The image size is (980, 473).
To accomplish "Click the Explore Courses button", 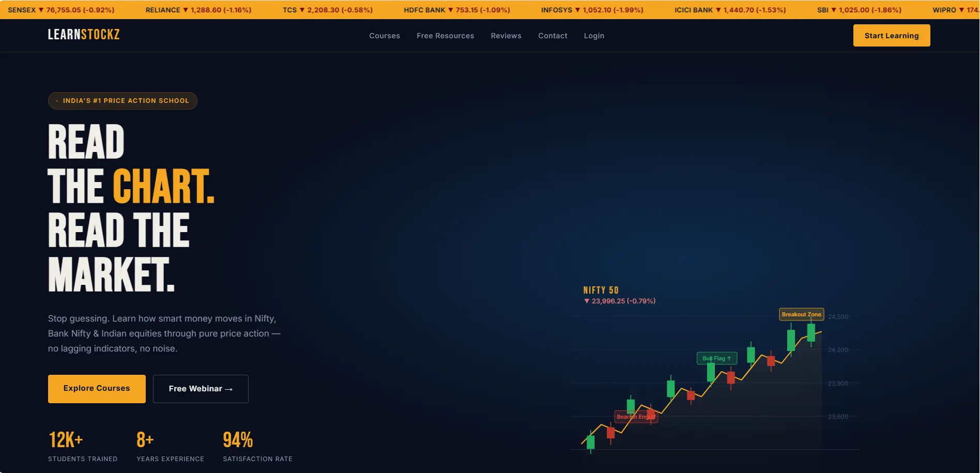I will tap(97, 389).
